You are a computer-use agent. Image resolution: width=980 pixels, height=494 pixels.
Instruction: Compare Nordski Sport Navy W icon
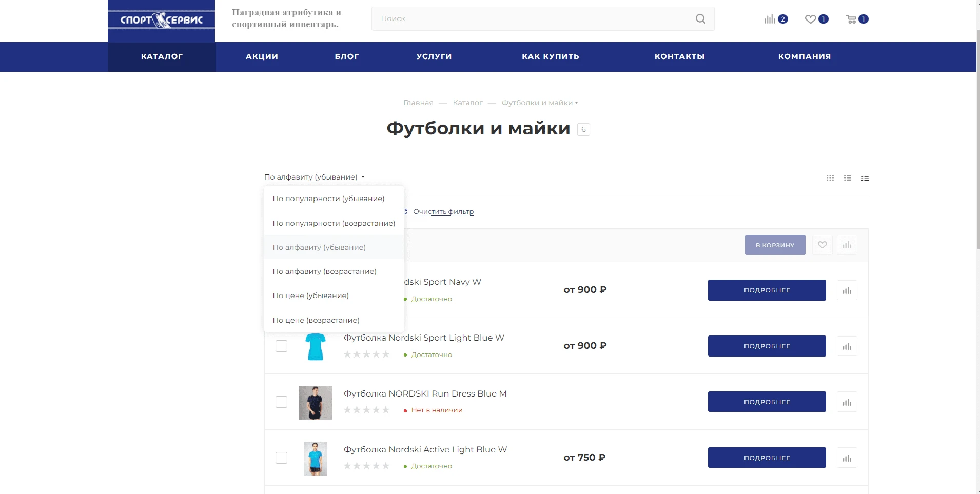click(847, 290)
